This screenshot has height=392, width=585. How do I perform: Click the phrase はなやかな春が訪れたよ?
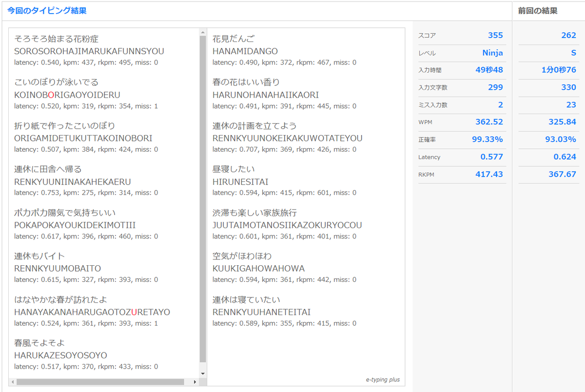(61, 299)
